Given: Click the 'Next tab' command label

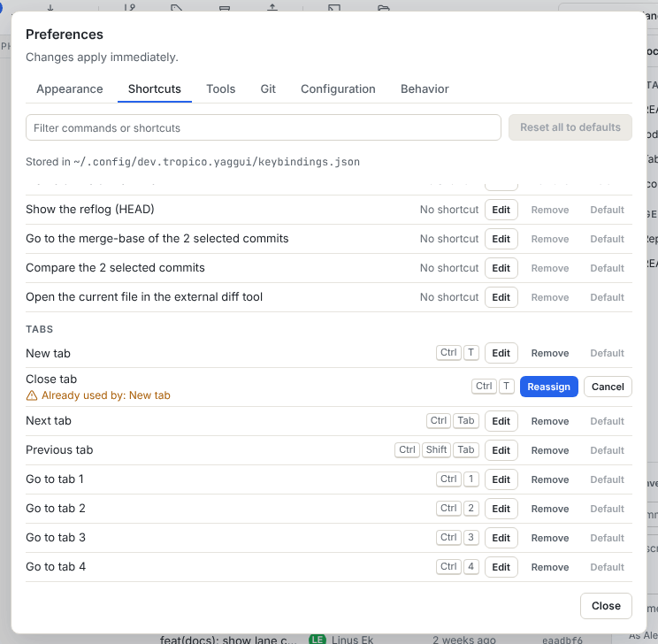Looking at the screenshot, I should (49, 421).
